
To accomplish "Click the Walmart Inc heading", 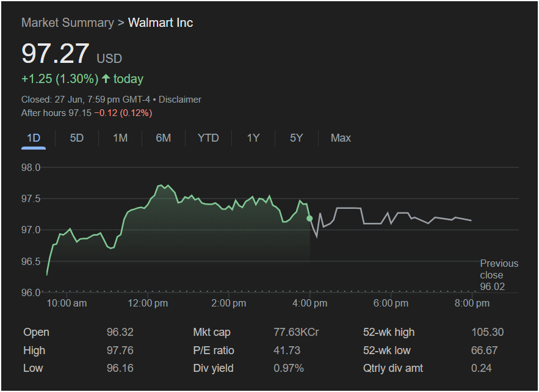I will tap(160, 23).
